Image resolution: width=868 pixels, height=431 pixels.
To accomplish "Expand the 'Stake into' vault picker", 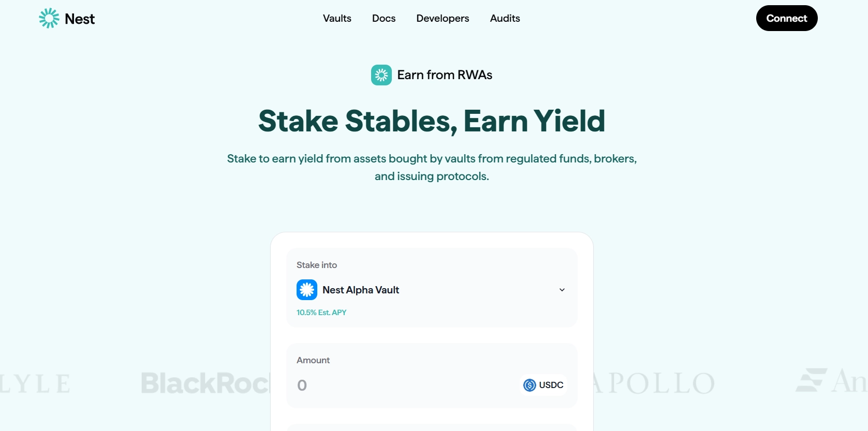I will click(432, 290).
